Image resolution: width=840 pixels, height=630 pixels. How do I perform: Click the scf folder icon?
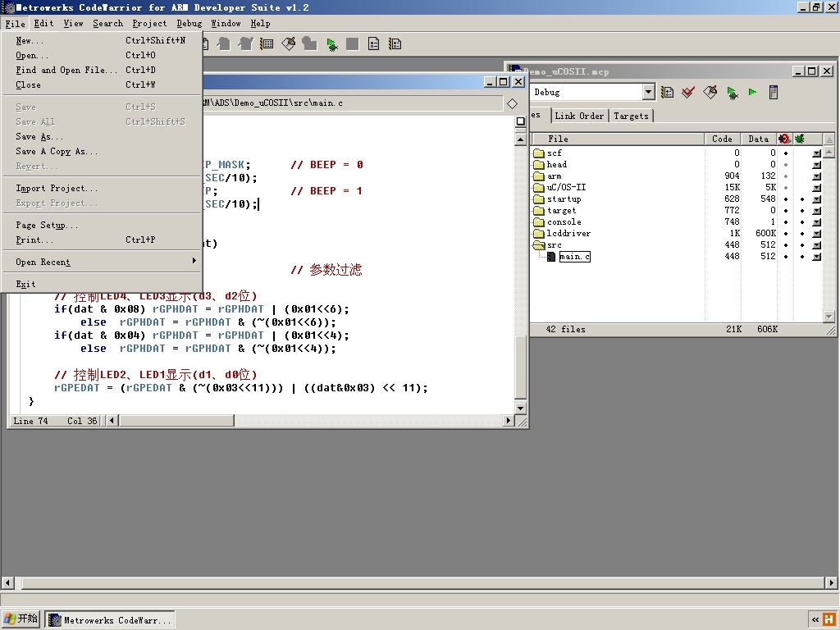pyautogui.click(x=539, y=153)
